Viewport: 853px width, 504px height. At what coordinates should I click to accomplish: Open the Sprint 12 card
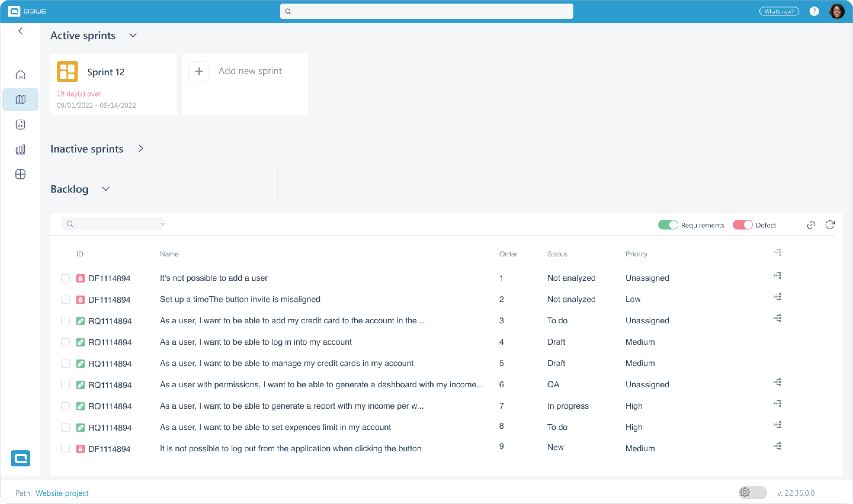click(113, 84)
